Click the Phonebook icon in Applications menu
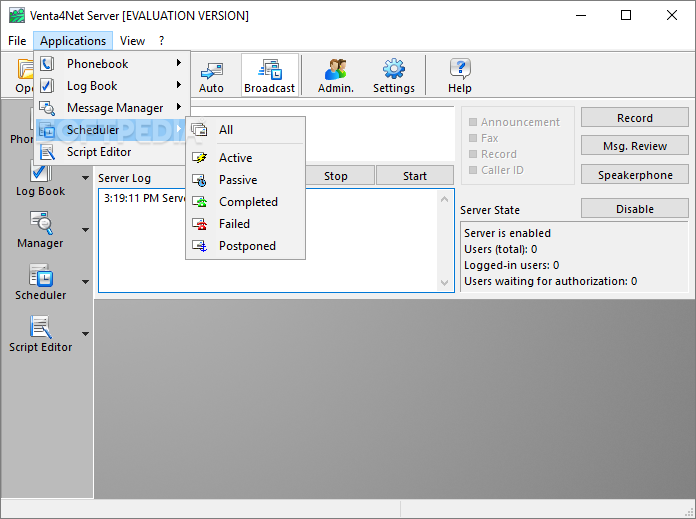Viewport: 696px width, 519px height. click(x=47, y=63)
